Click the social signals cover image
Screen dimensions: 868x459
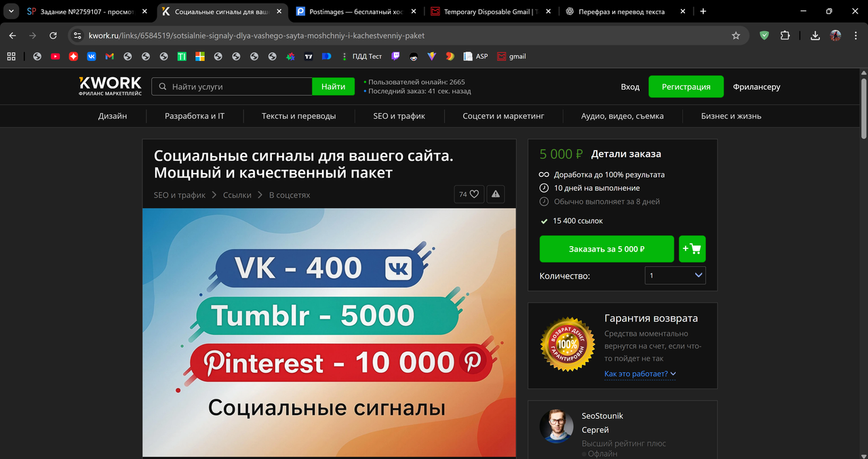pyautogui.click(x=329, y=332)
